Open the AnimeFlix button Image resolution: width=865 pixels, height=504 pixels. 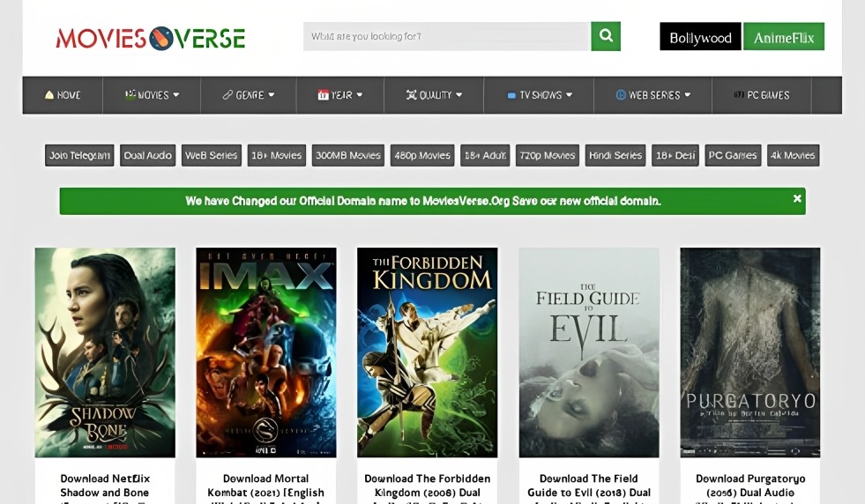coord(784,37)
